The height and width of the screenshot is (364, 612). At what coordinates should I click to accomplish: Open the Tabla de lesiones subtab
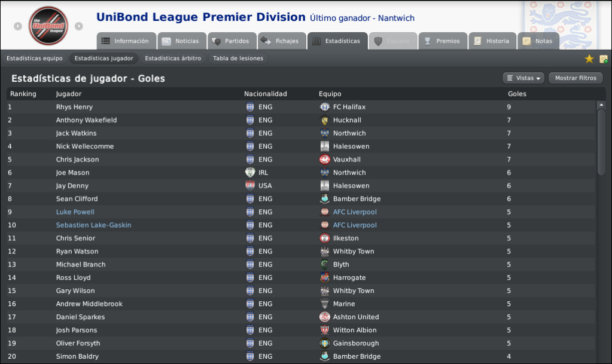tap(238, 59)
